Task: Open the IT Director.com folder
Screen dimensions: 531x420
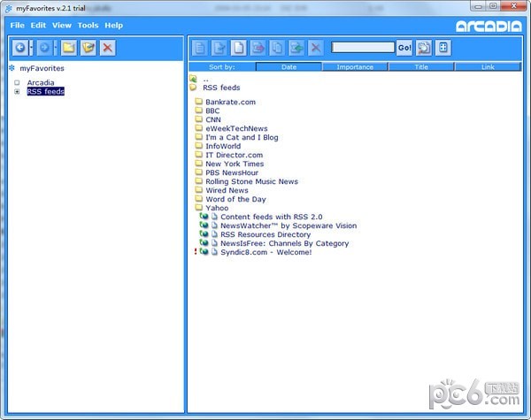Action: pyautogui.click(x=235, y=155)
